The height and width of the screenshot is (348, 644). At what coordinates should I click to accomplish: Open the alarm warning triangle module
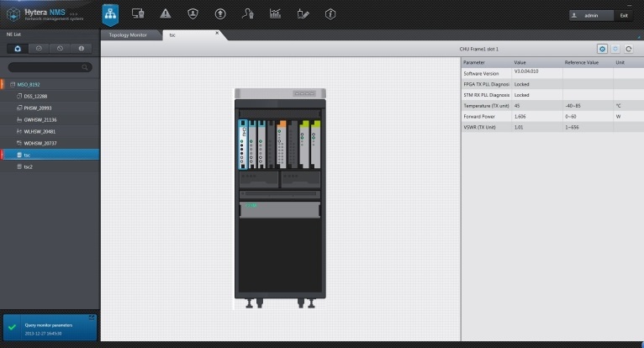(166, 14)
